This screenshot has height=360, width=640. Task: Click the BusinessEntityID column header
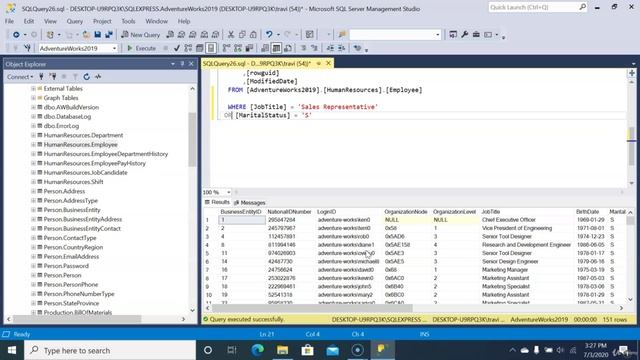tap(240, 212)
